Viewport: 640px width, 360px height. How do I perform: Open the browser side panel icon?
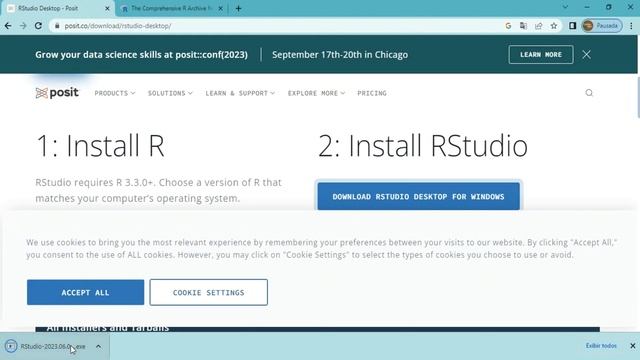tap(572, 26)
